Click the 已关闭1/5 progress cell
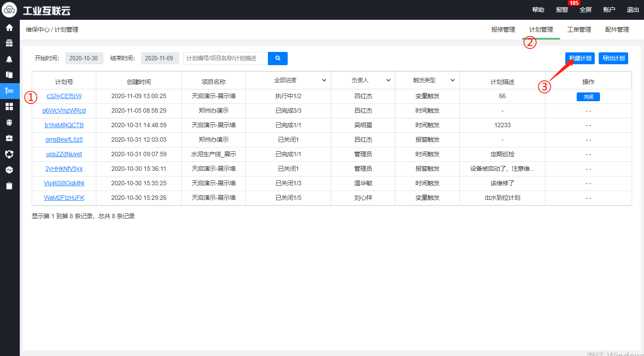This screenshot has width=644, height=356. point(289,198)
